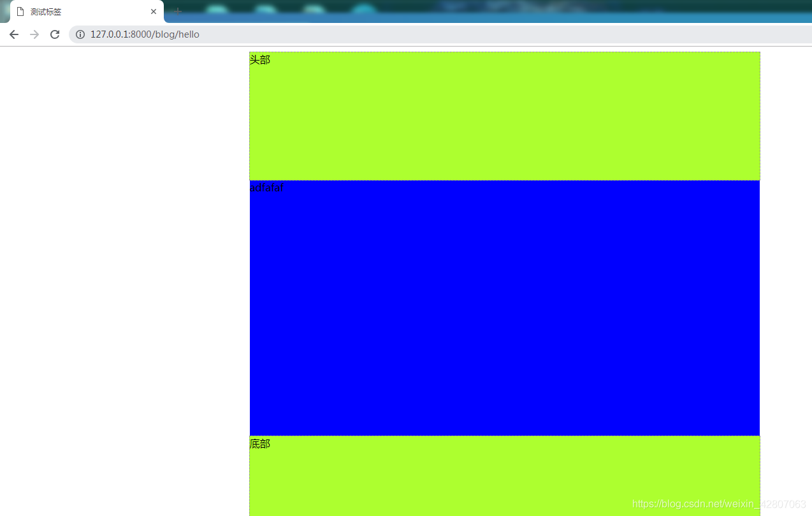812x516 pixels.
Task: Click the forward navigation arrow
Action: coord(34,34)
